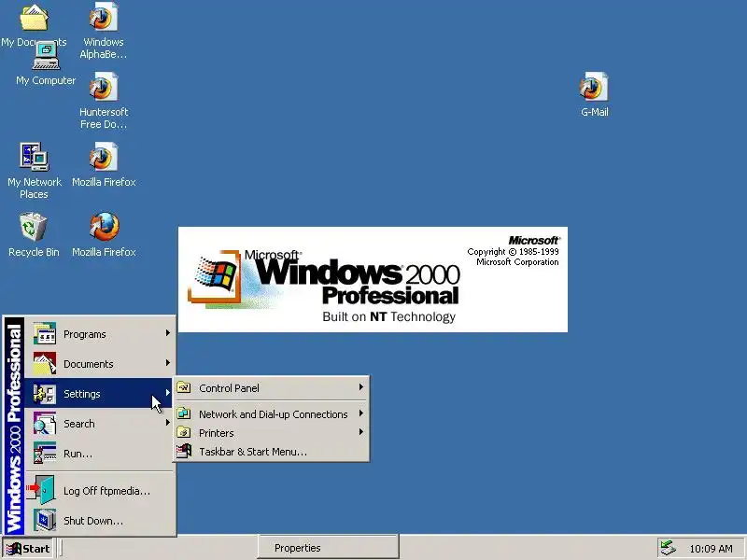Click the taskbar toolbar grip handle
Screen dimensions: 747x560
61,548
